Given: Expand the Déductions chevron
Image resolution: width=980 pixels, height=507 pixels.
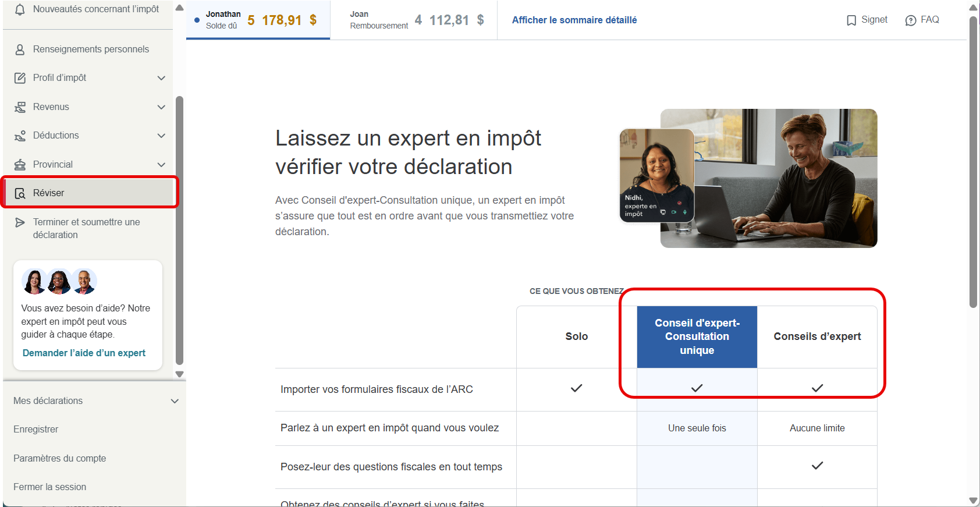Looking at the screenshot, I should [x=161, y=136].
